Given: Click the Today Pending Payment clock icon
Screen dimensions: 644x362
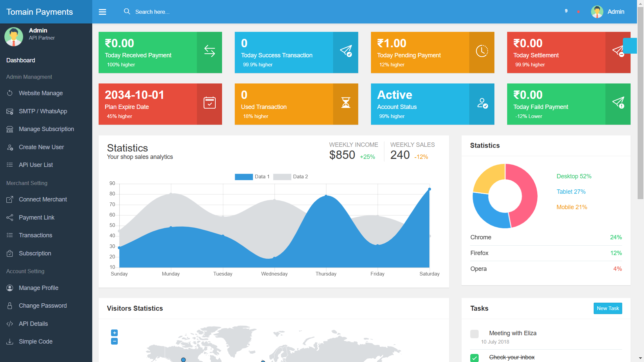Looking at the screenshot, I should click(x=482, y=51).
